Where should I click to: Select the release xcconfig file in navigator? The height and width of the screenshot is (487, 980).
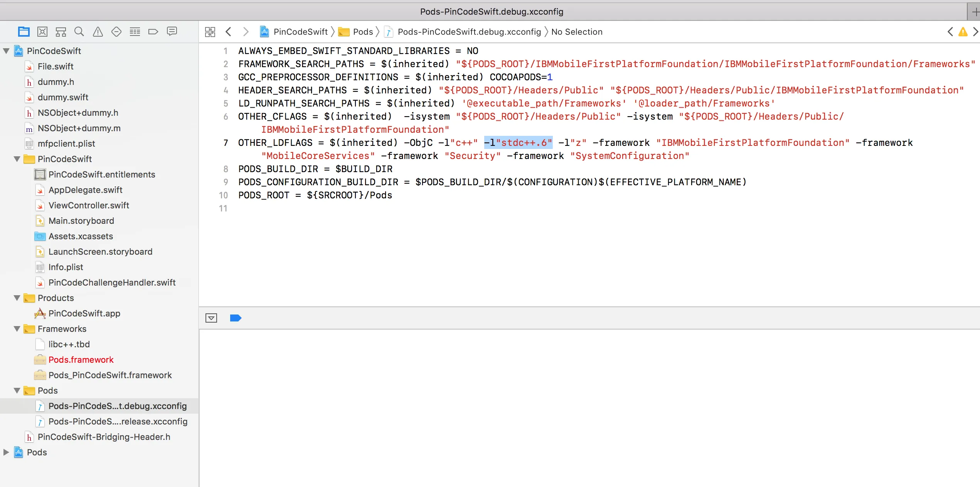pyautogui.click(x=118, y=421)
